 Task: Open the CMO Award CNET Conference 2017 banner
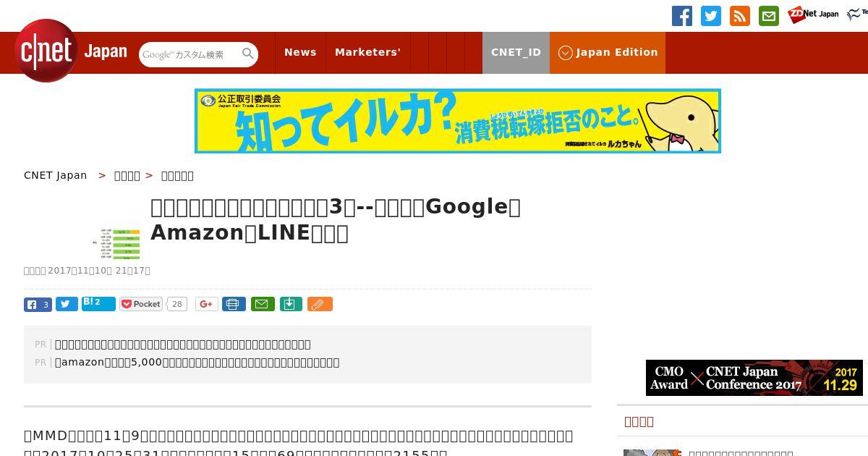[x=754, y=378]
